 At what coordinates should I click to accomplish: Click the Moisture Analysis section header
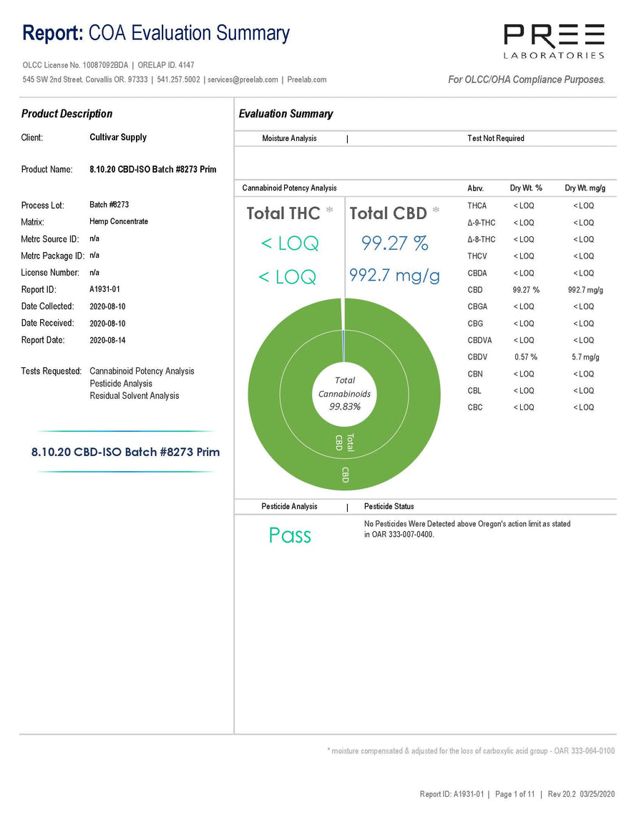tap(289, 138)
